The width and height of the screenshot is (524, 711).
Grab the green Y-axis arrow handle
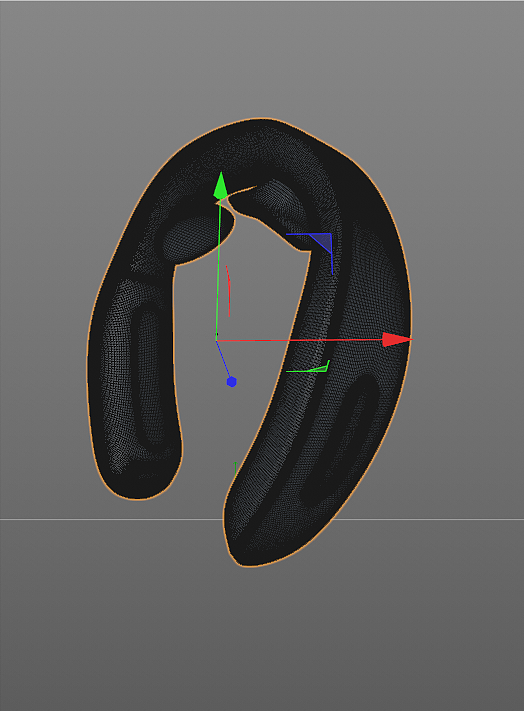click(x=220, y=185)
